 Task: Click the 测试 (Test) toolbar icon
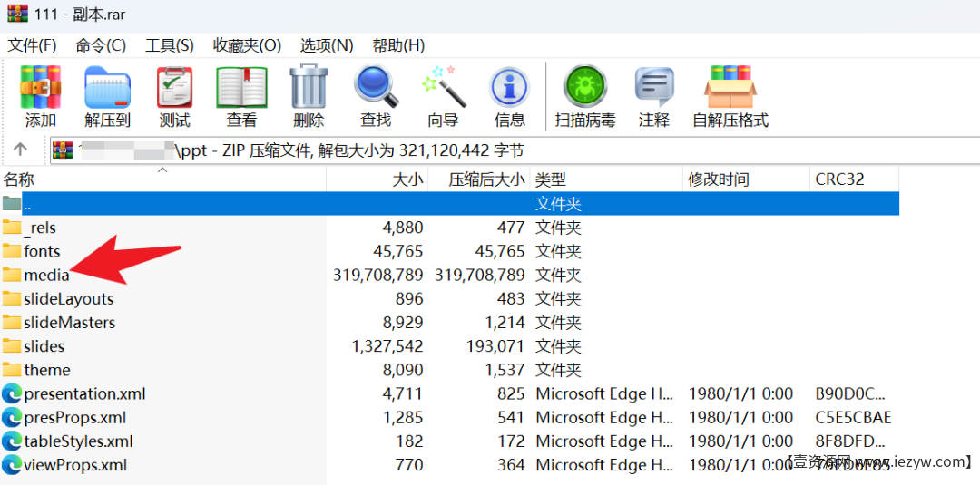point(174,87)
